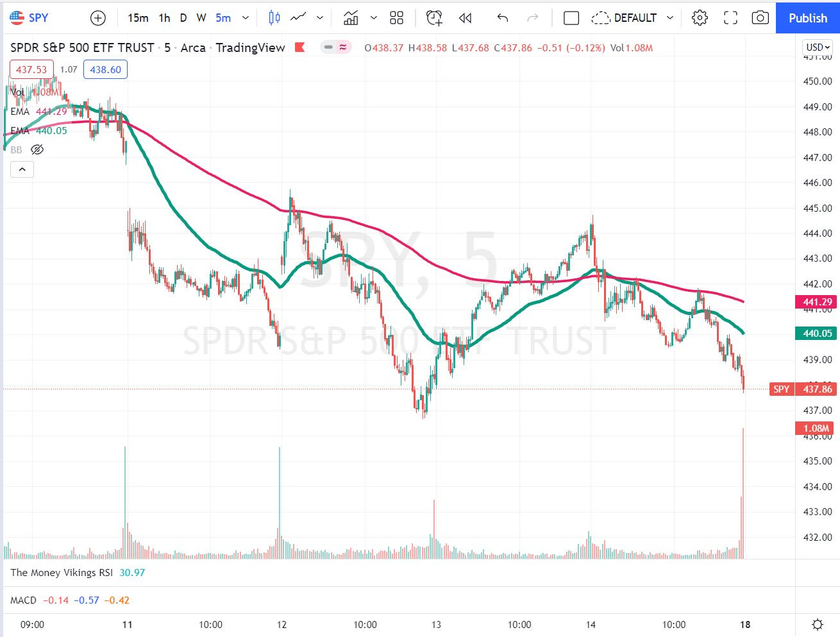This screenshot has width=840, height=637.
Task: Click the red flag next to TradingView
Action: (x=299, y=47)
